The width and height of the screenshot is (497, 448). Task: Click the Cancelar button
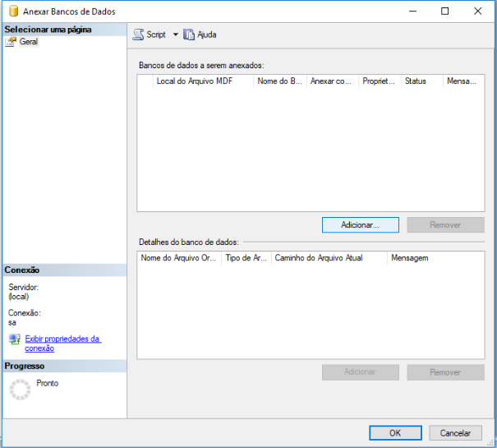[455, 433]
